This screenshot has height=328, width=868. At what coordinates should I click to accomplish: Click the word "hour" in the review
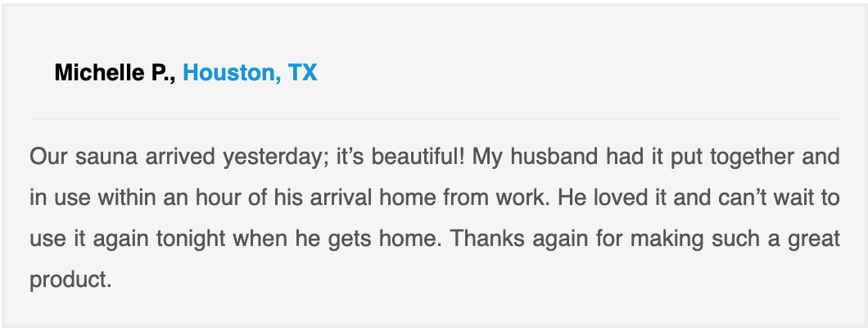coord(217,198)
